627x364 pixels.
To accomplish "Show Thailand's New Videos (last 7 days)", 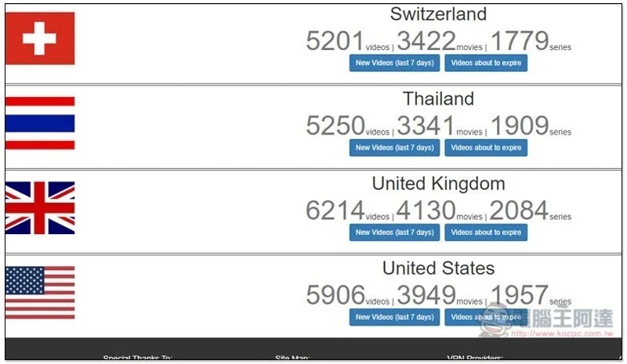I will point(394,148).
